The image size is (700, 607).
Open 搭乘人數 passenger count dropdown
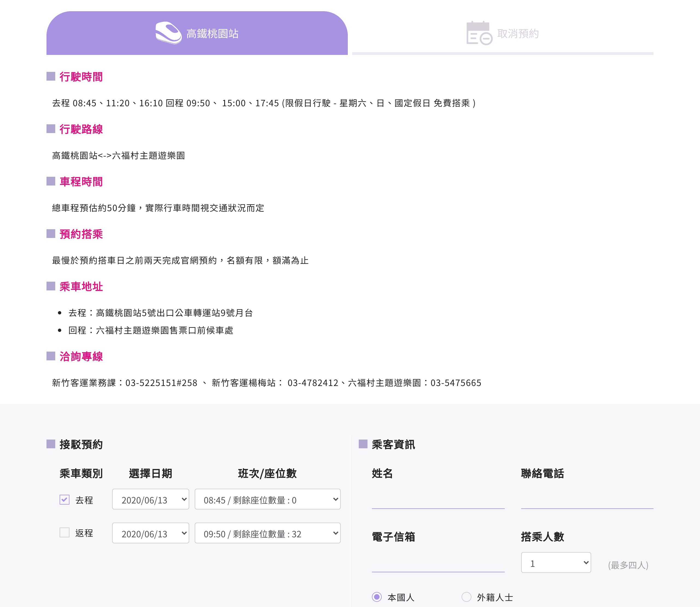(x=556, y=563)
